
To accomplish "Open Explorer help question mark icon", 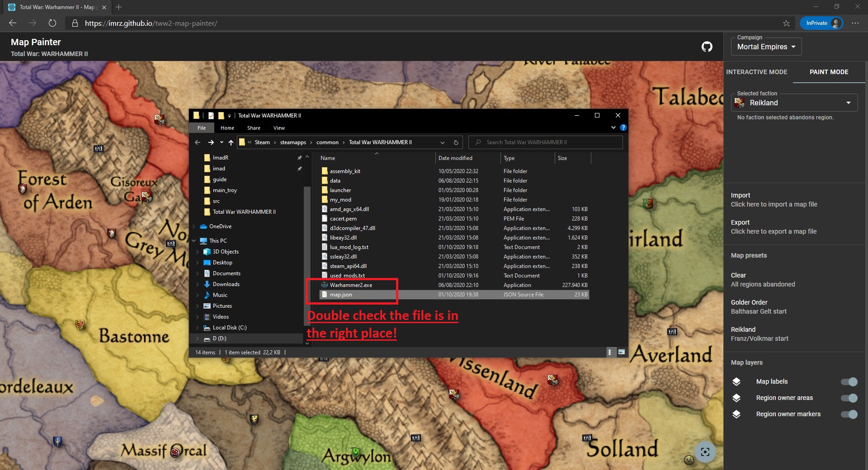I will 623,127.
